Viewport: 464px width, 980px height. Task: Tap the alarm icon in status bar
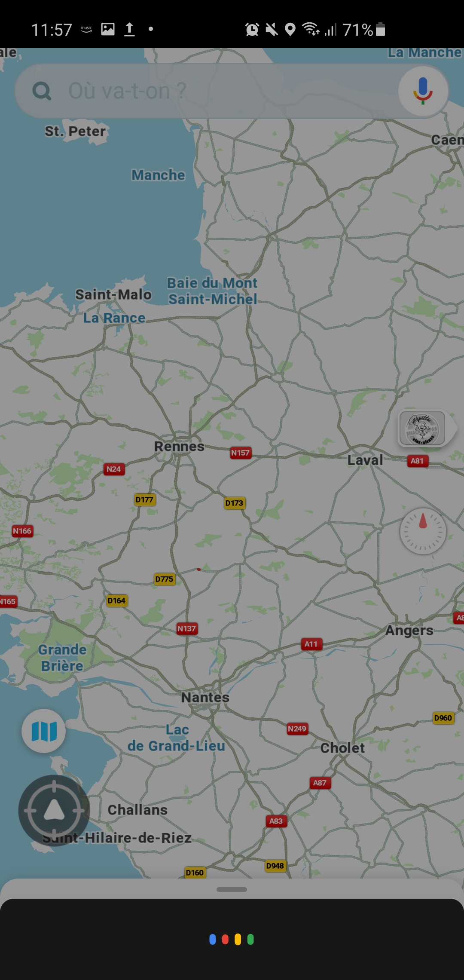click(252, 29)
